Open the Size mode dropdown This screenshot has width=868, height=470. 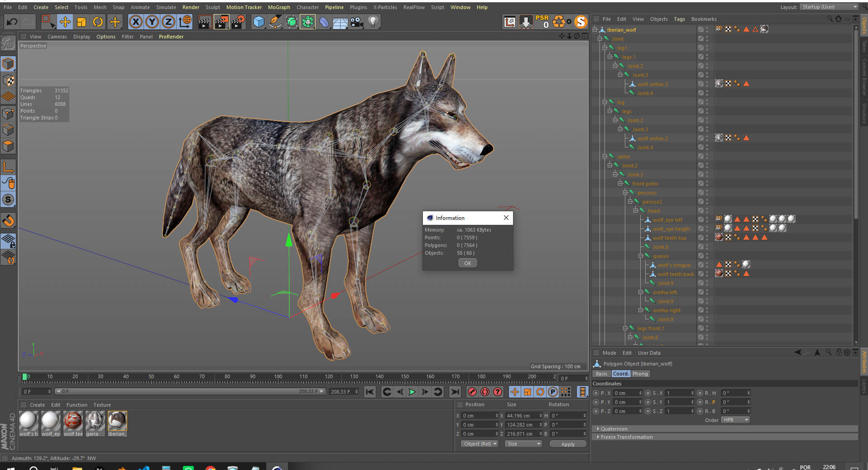(523, 444)
